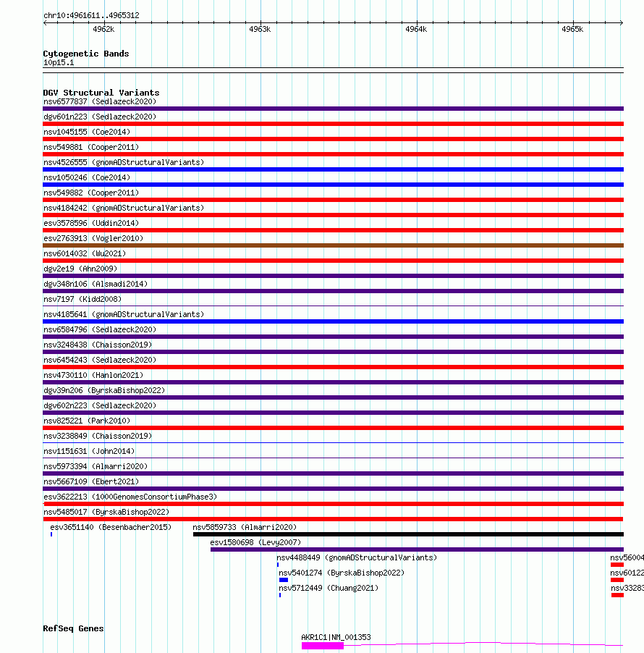Screen dimensions: 644x653
Task: Click the DGV Structural Variants track title
Action: coord(101,93)
